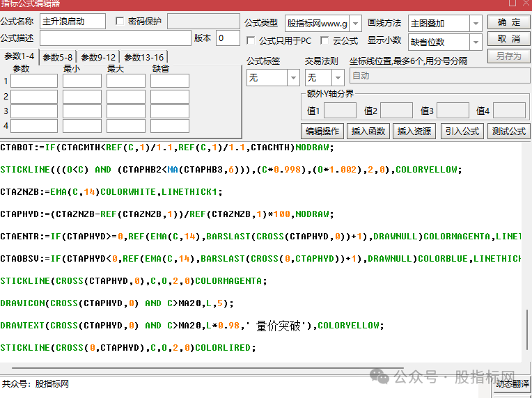
Task: Click the 插入函数 button
Action: coord(368,132)
